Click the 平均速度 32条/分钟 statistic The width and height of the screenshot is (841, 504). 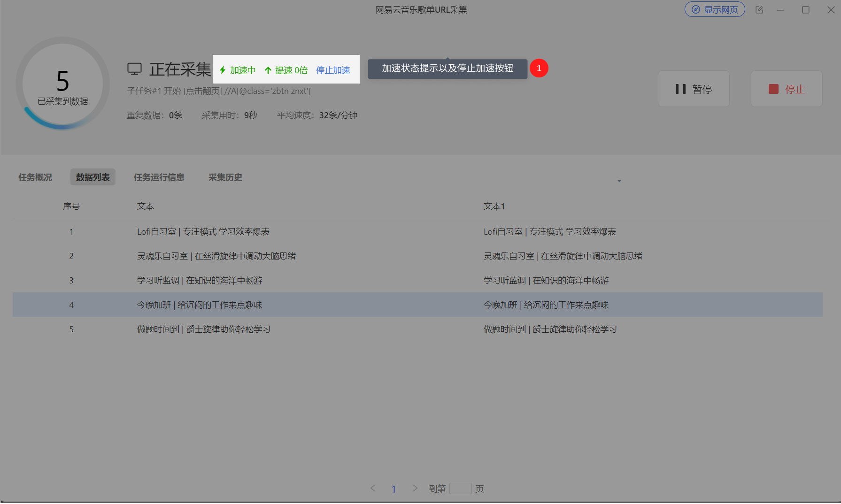click(317, 115)
